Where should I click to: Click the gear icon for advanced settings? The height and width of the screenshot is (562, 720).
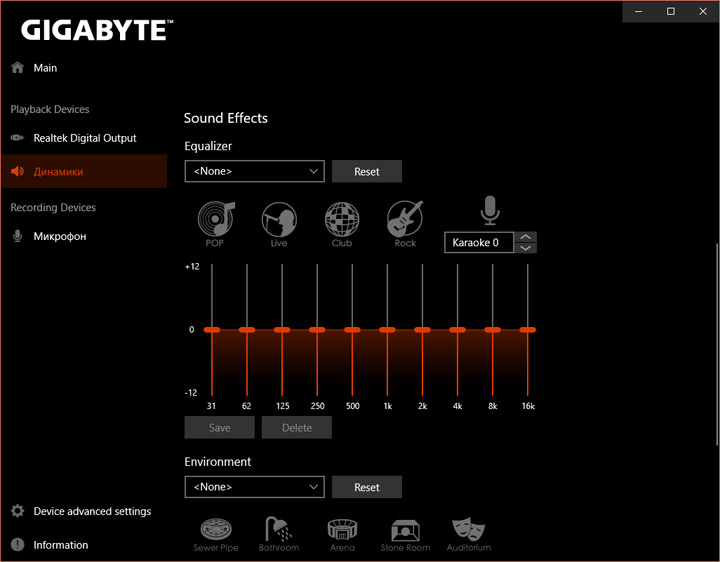(17, 511)
